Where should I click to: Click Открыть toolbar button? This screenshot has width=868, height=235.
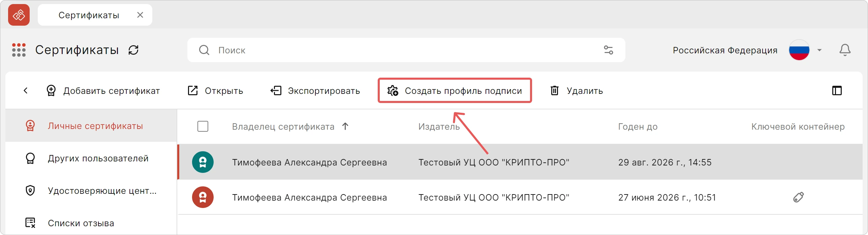coord(215,90)
